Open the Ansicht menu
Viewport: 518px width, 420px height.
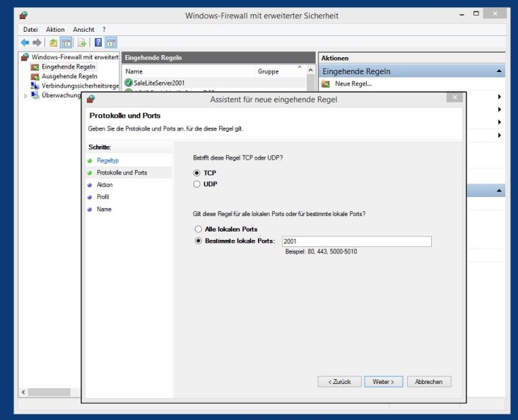click(83, 30)
